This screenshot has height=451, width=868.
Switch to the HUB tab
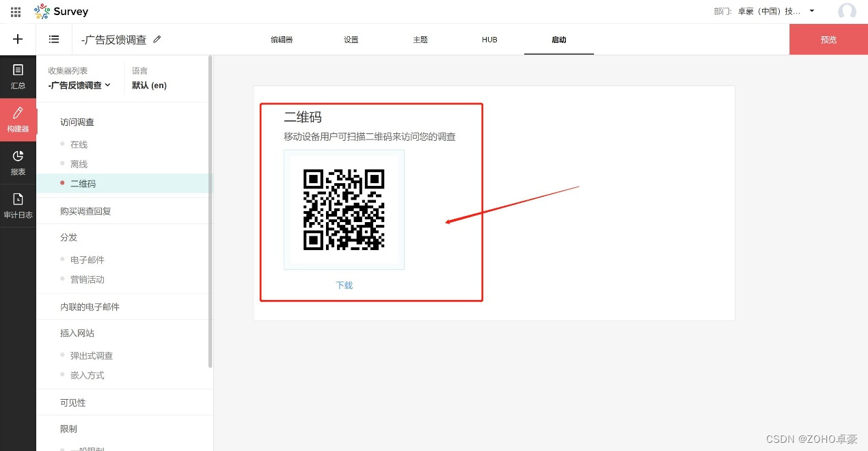click(x=489, y=40)
